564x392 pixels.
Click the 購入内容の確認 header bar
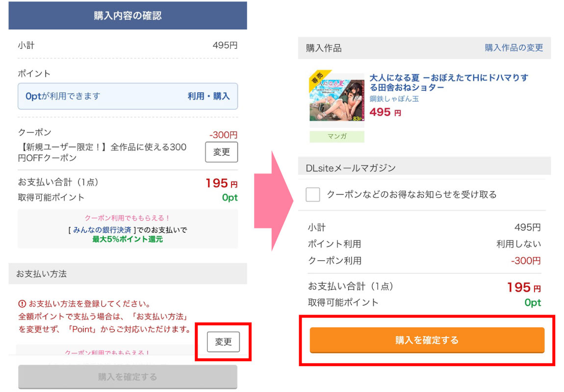tap(128, 16)
